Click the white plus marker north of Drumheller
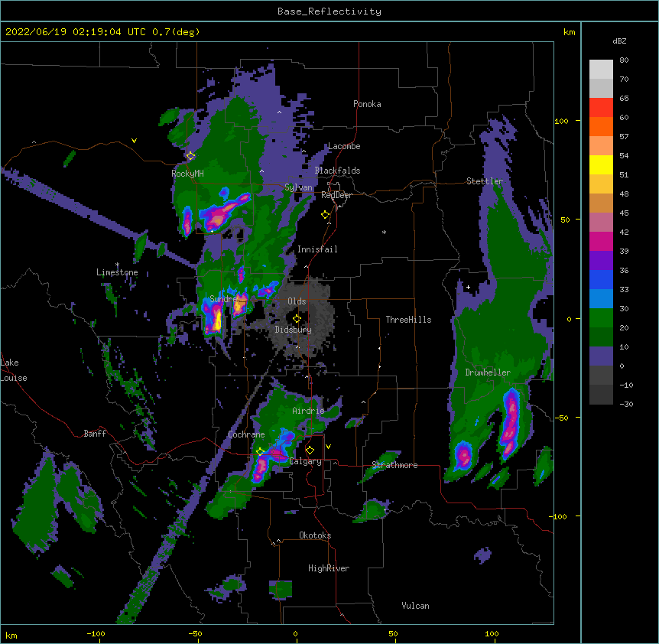The image size is (659, 644). (x=468, y=287)
